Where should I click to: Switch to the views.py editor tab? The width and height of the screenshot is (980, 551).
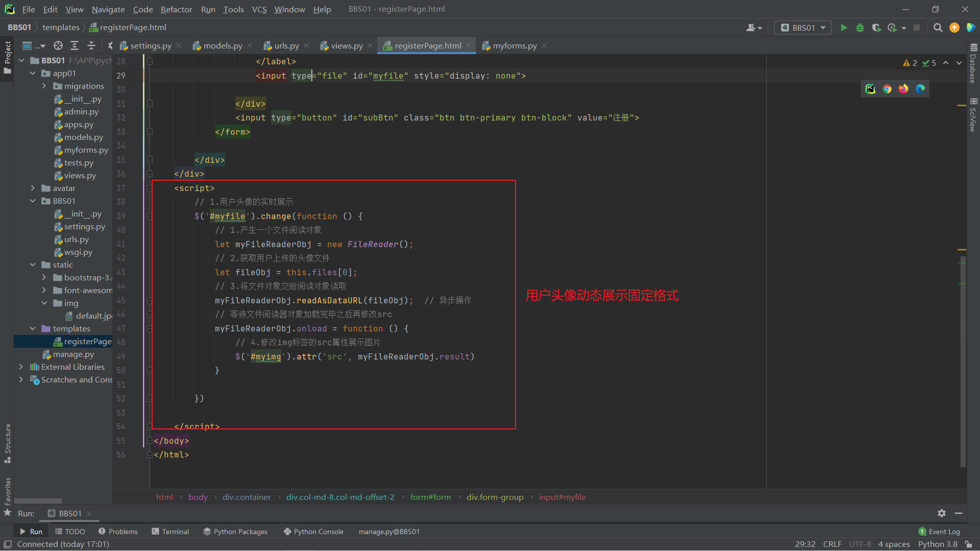[346, 46]
